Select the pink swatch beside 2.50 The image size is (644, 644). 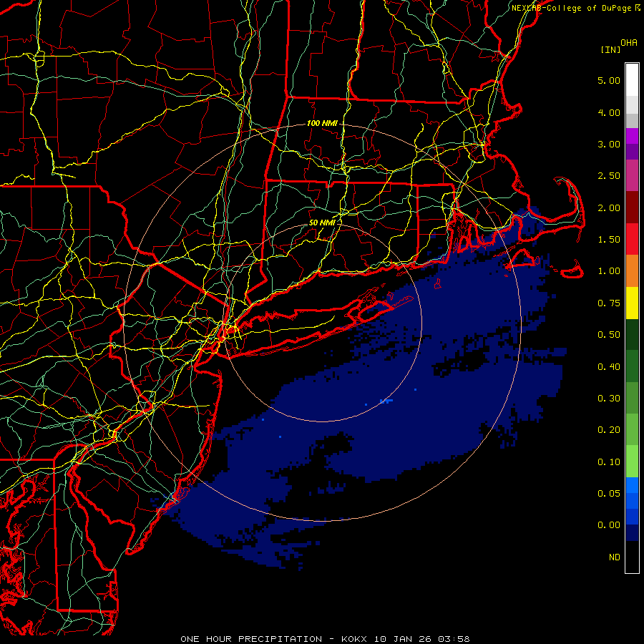[x=632, y=176]
